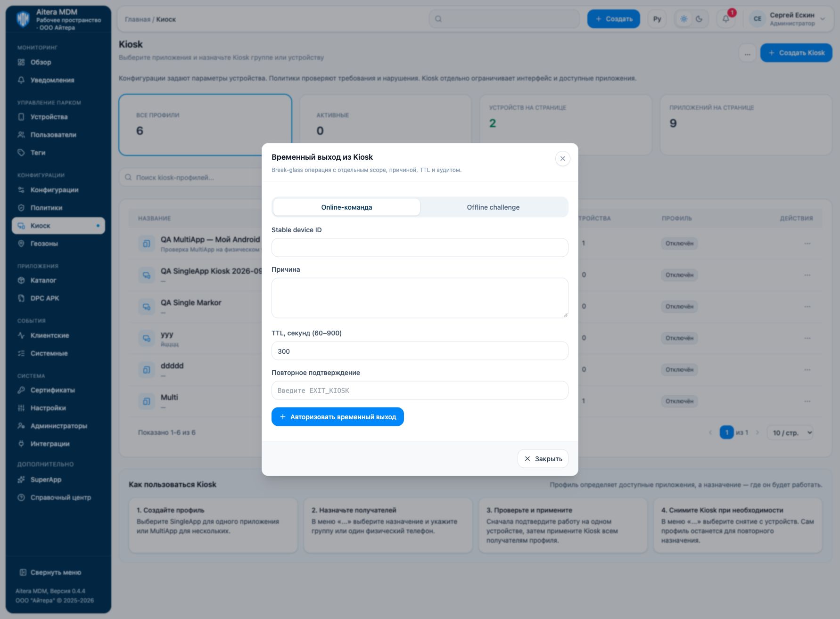This screenshot has height=619, width=840.
Task: Switch to dark theme moon icon
Action: pyautogui.click(x=699, y=19)
